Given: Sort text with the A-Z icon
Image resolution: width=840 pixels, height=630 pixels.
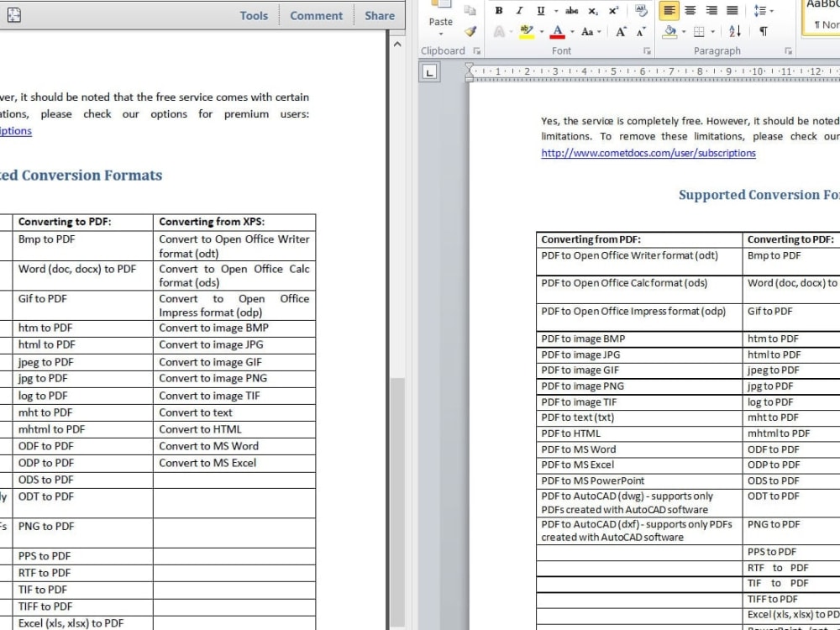Looking at the screenshot, I should (735, 32).
